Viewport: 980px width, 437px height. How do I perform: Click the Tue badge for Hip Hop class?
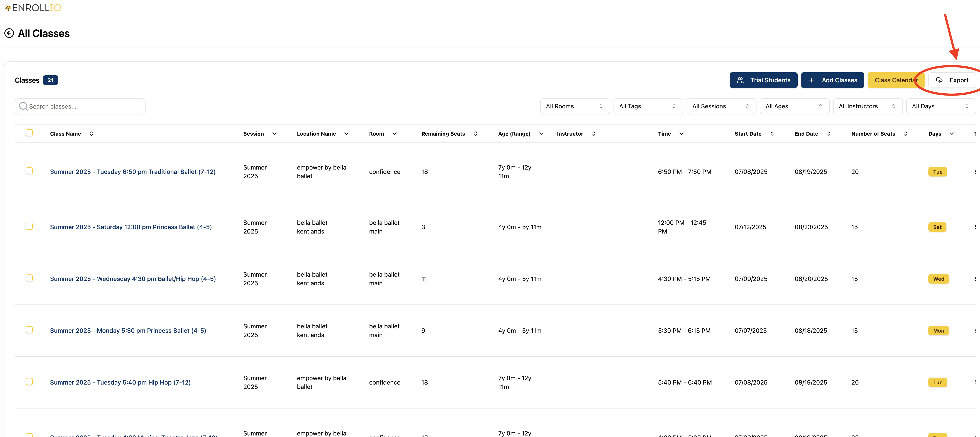tap(938, 383)
